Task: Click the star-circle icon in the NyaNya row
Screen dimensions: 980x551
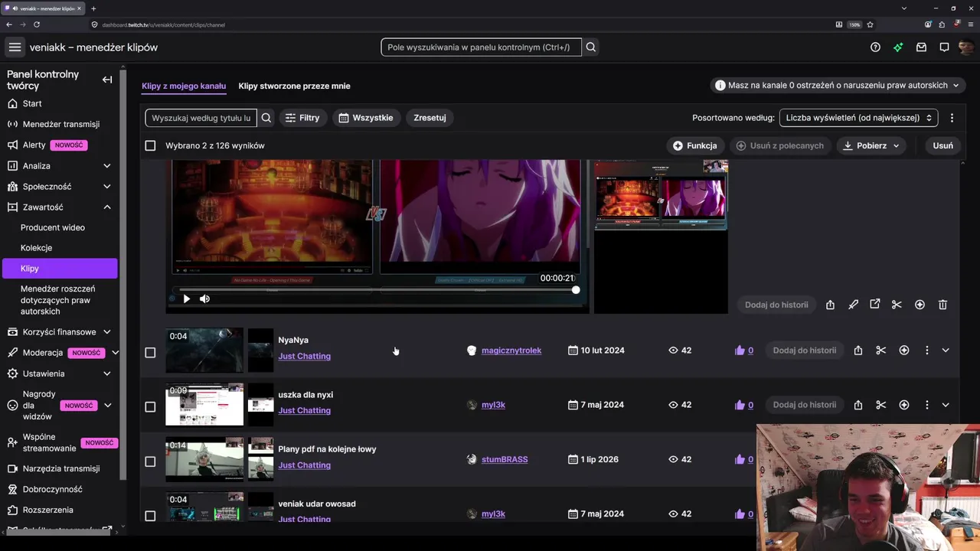Action: (904, 350)
